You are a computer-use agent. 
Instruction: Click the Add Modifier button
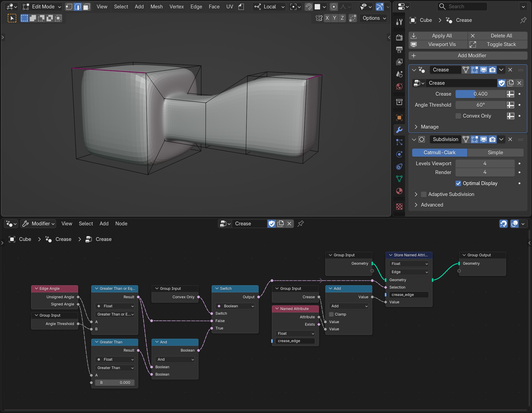click(x=468, y=56)
